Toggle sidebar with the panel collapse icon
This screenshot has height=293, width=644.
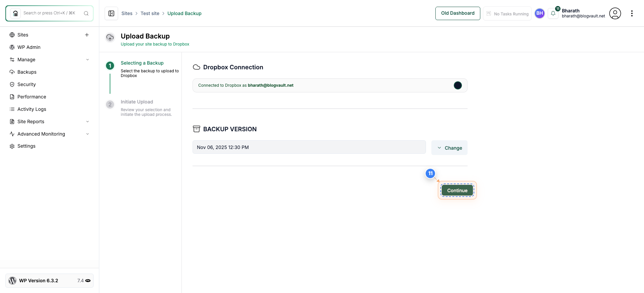tap(111, 13)
